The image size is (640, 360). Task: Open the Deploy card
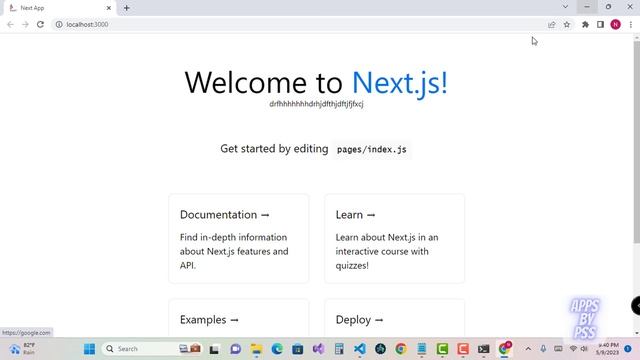pyautogui.click(x=394, y=318)
